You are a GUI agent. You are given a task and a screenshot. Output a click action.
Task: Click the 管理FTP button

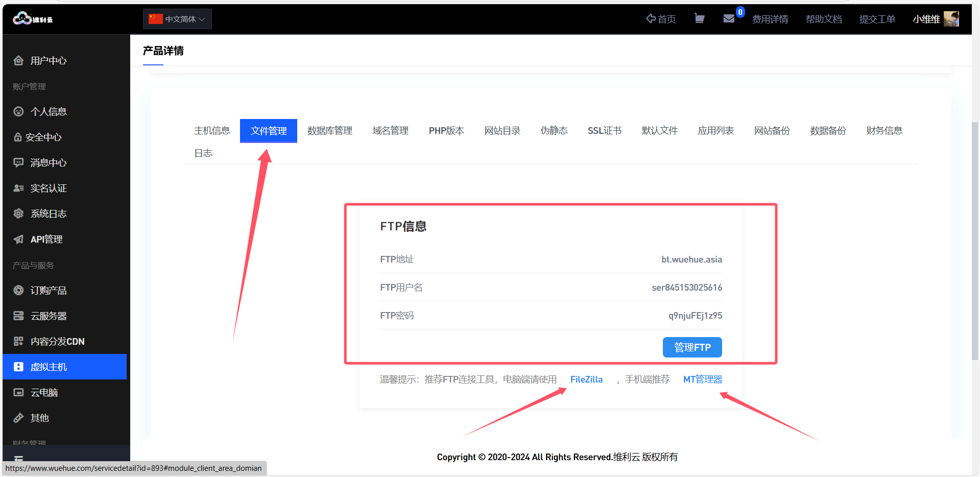[x=692, y=347]
